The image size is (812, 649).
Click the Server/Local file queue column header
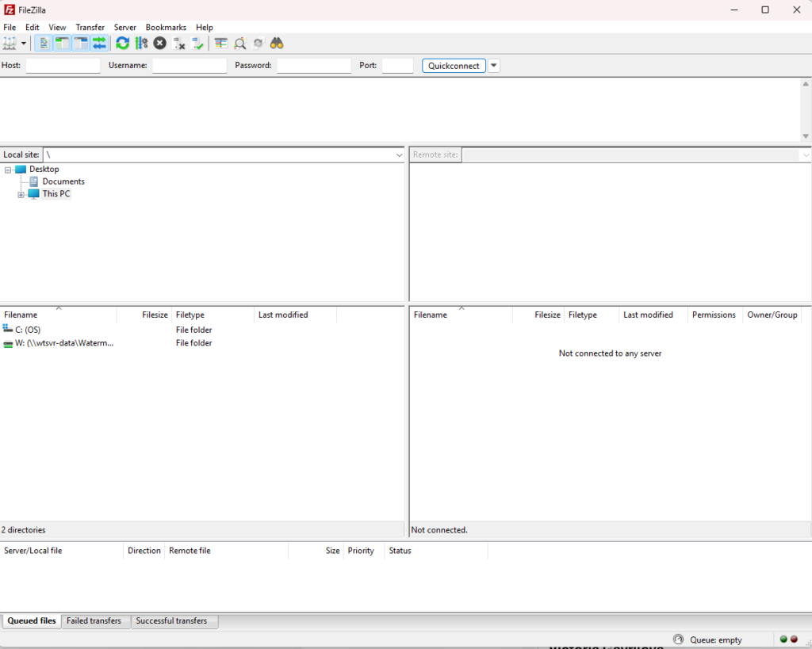62,551
